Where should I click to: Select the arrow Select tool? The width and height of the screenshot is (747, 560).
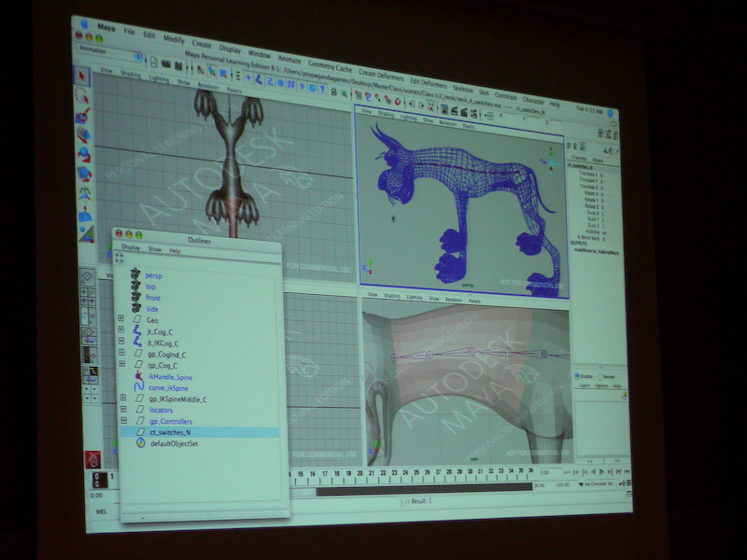click(81, 77)
